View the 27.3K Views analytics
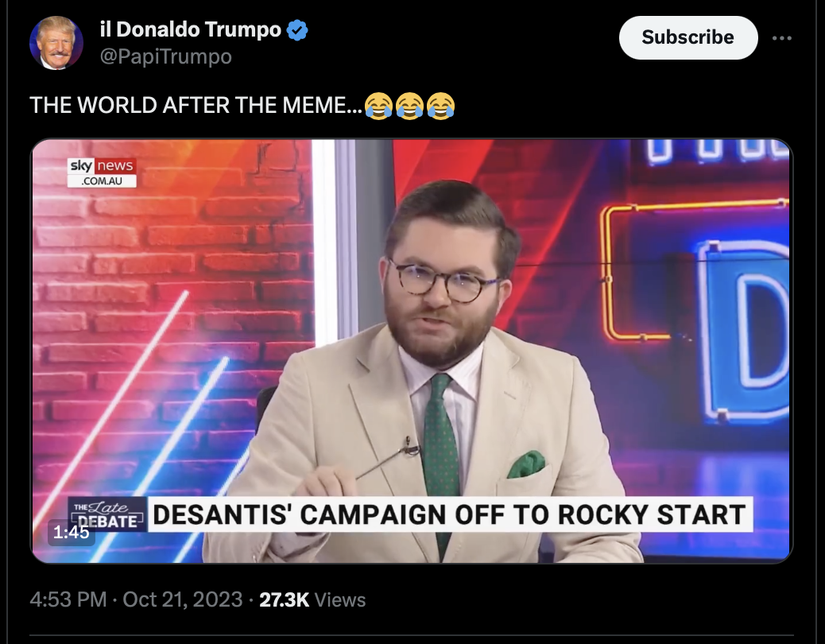825x644 pixels. pyautogui.click(x=312, y=599)
